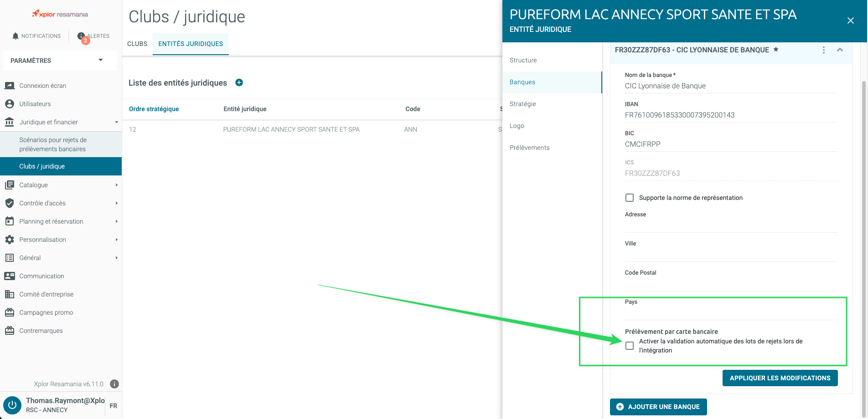Click the Planning et réservation calendar icon
Image resolution: width=868 pixels, height=419 pixels.
[10, 221]
